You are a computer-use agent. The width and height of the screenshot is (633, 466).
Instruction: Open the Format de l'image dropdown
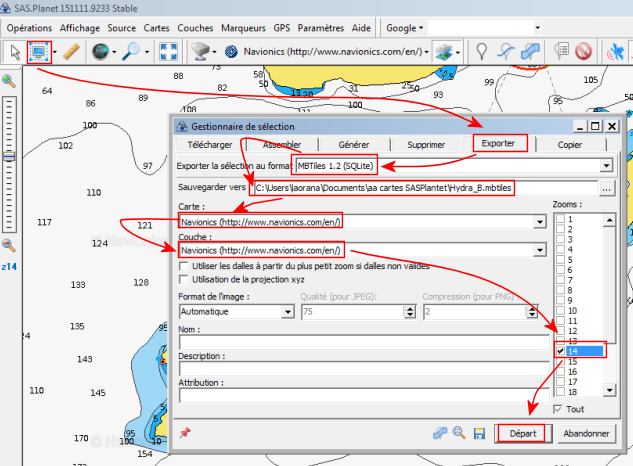287,312
